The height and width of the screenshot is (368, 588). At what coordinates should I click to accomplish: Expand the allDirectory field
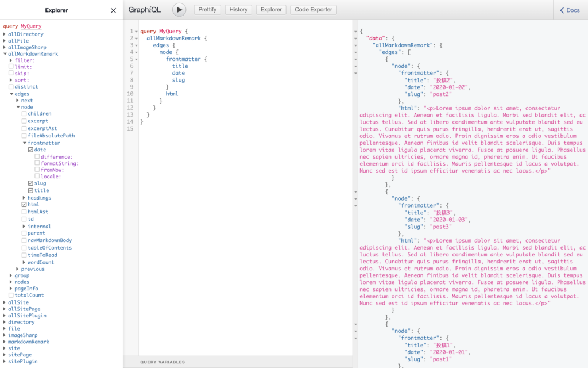[5, 34]
